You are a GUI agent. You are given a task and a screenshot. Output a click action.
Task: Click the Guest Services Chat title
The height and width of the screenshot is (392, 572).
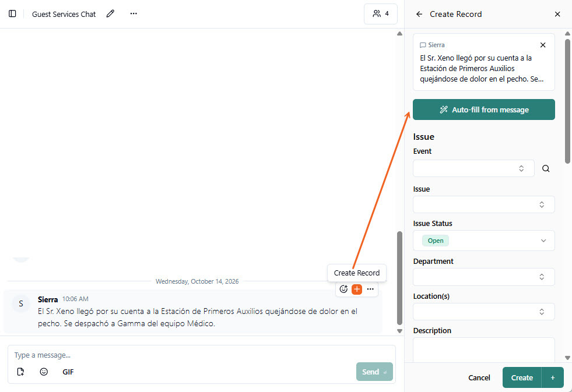[x=64, y=14]
